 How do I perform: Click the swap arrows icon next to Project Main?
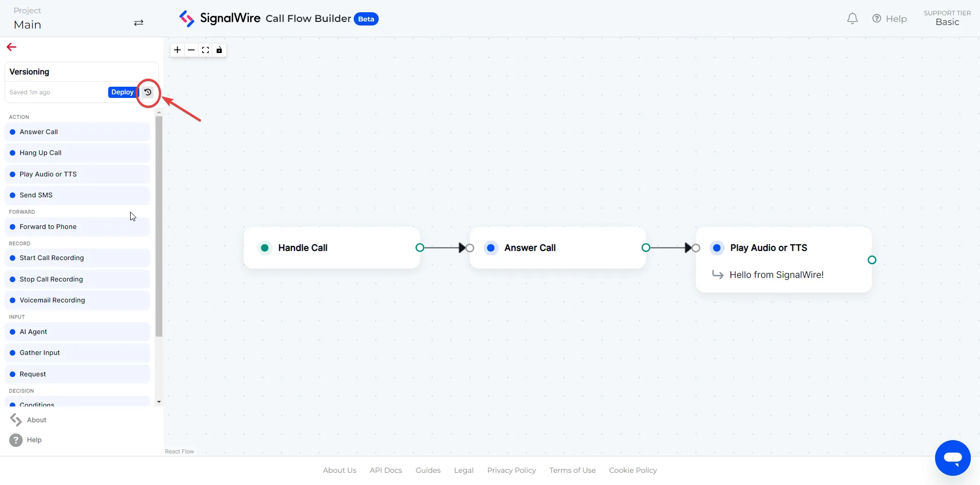coord(138,23)
